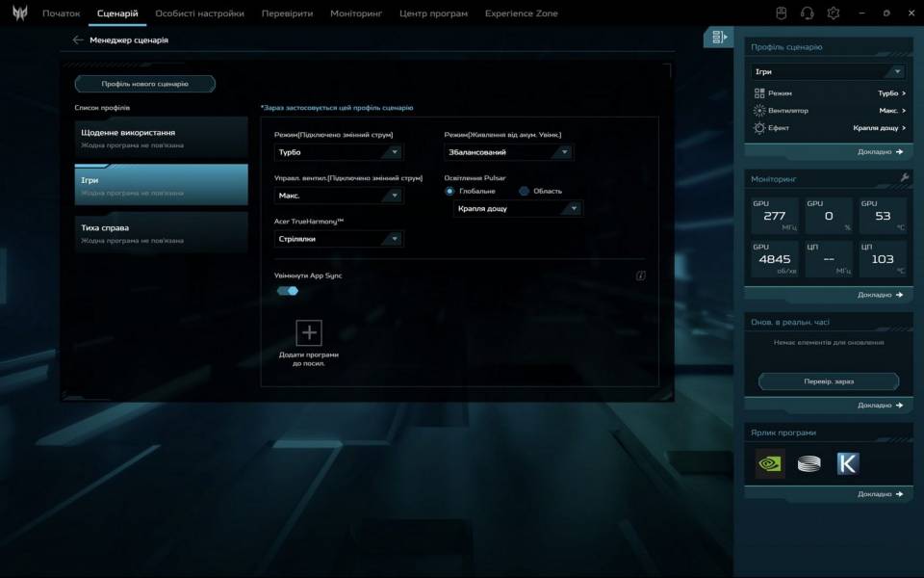Click the wrench icon in Моніторинг panel
924x578 pixels.
(x=904, y=178)
